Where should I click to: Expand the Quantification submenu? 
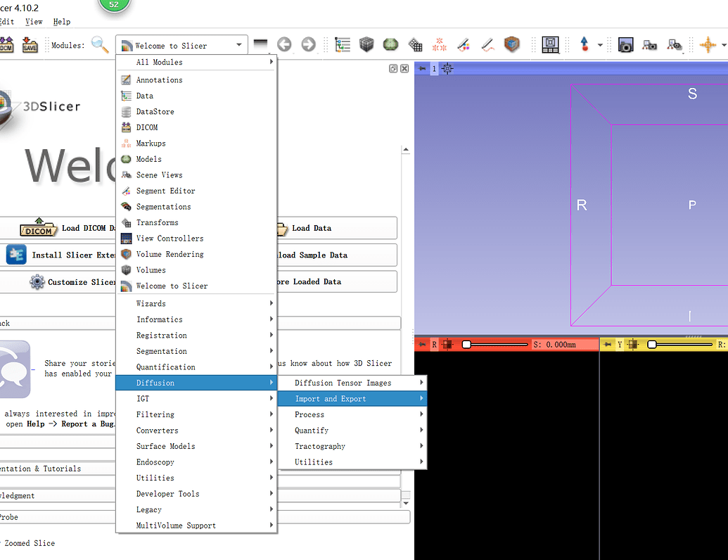pos(197,367)
